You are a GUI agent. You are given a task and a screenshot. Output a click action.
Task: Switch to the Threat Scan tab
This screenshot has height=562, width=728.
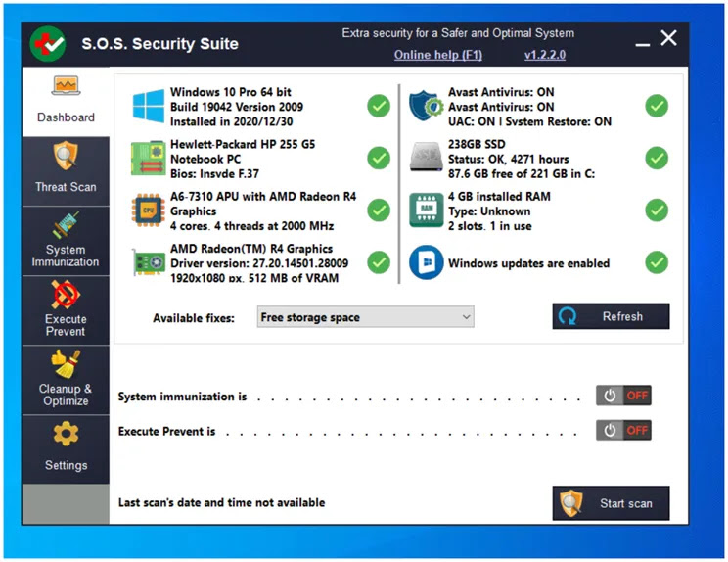pyautogui.click(x=66, y=171)
